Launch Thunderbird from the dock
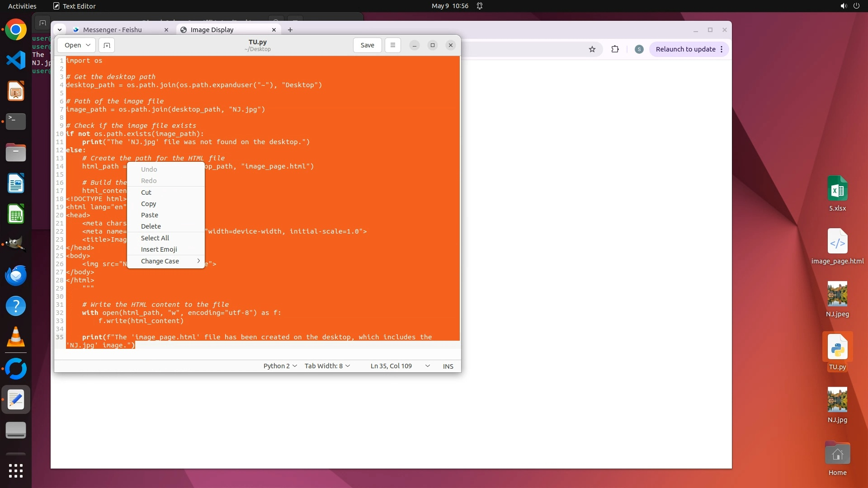This screenshot has width=868, height=488. (x=16, y=275)
